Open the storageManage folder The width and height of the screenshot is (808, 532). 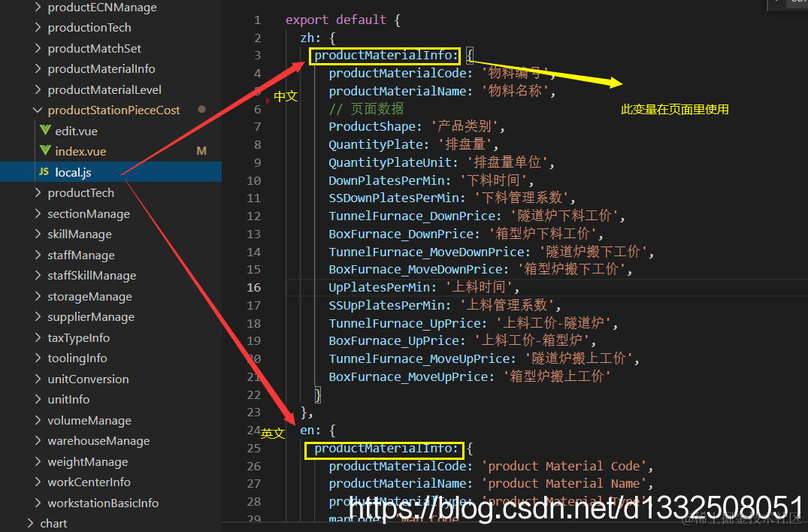pyautogui.click(x=89, y=296)
